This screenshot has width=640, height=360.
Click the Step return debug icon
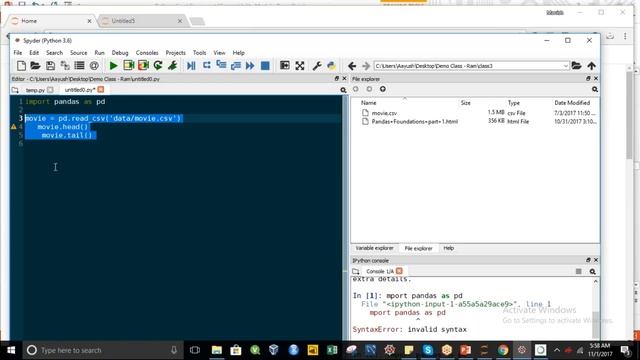[236, 65]
